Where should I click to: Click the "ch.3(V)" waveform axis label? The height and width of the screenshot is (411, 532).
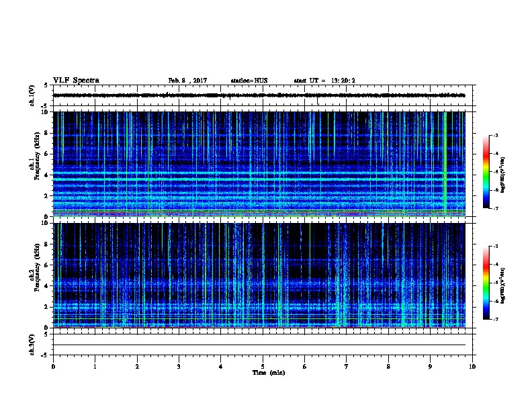pos(32,345)
